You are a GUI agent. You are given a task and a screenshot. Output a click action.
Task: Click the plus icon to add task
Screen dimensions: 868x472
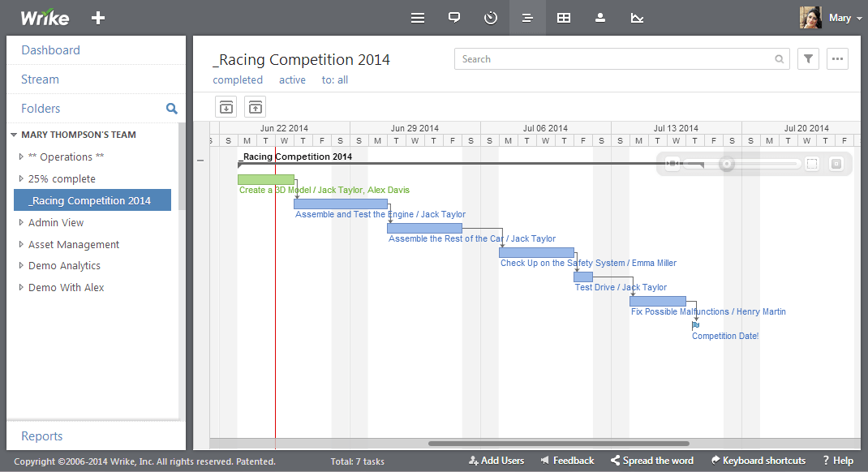98,18
